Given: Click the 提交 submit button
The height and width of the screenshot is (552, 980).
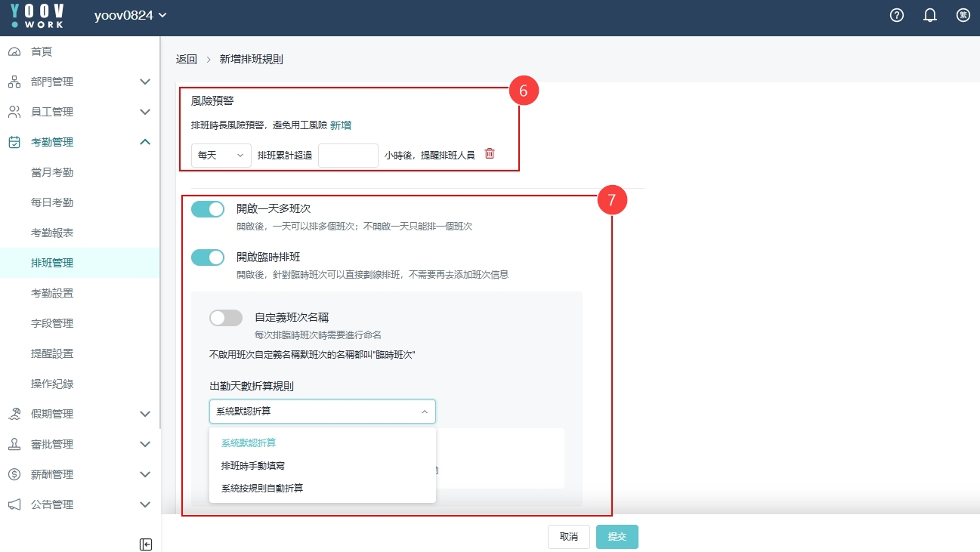Looking at the screenshot, I should (617, 536).
